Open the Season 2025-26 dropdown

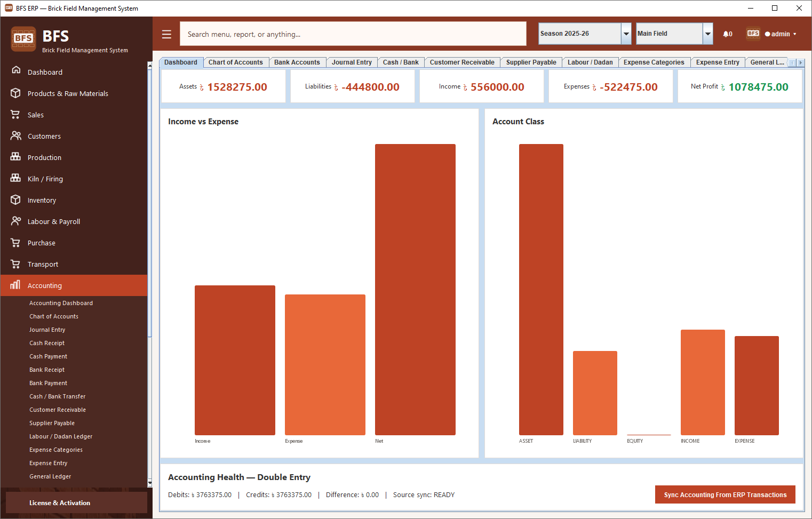[585, 34]
